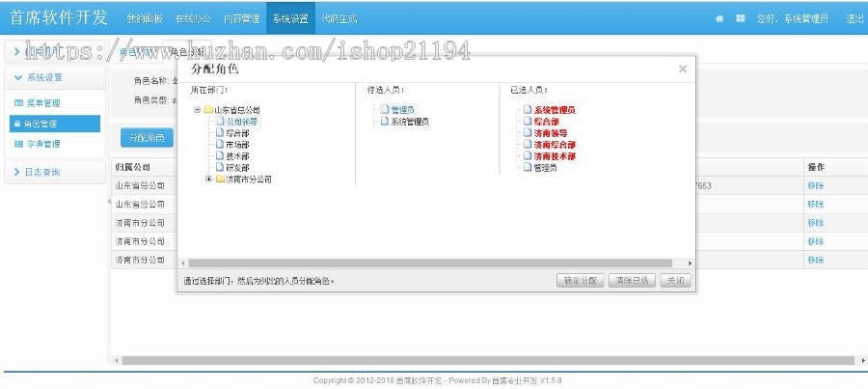Expand the 济南市分公司 tree node
This screenshot has height=389, width=868.
pos(208,179)
